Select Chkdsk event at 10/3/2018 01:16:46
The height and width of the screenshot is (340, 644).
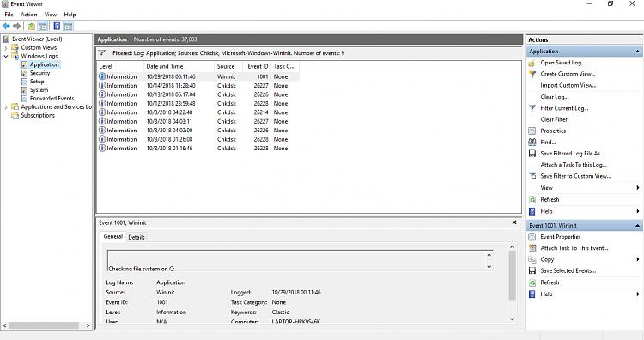pos(198,149)
